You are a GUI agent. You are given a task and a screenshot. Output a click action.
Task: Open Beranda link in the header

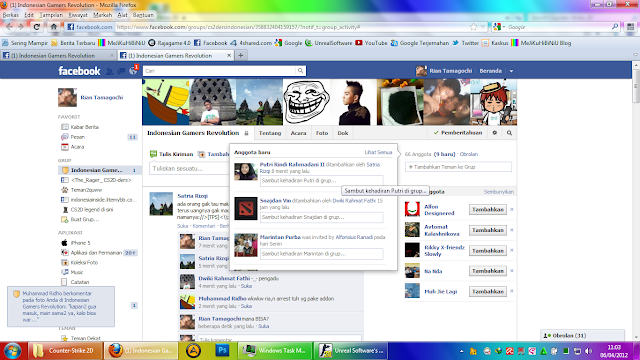(x=491, y=71)
